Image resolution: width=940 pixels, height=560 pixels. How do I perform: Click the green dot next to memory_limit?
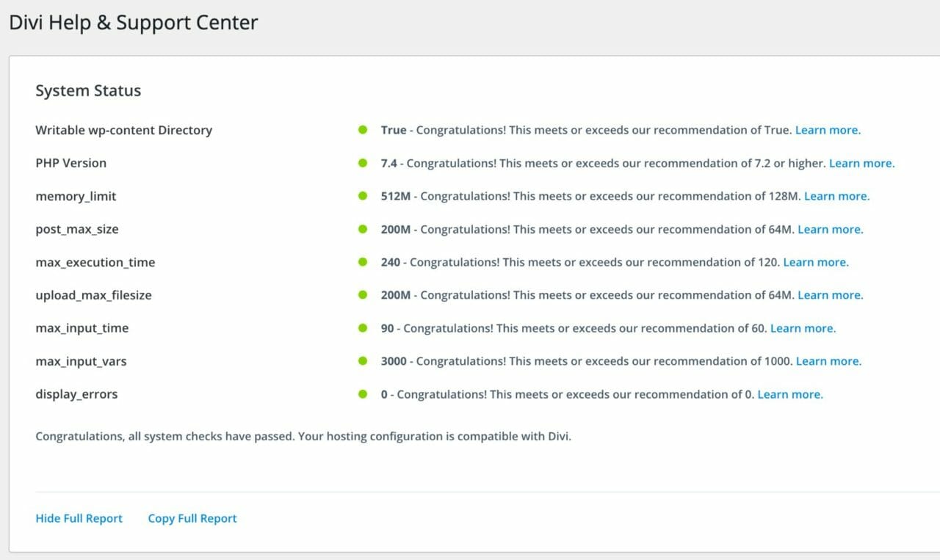pyautogui.click(x=363, y=196)
